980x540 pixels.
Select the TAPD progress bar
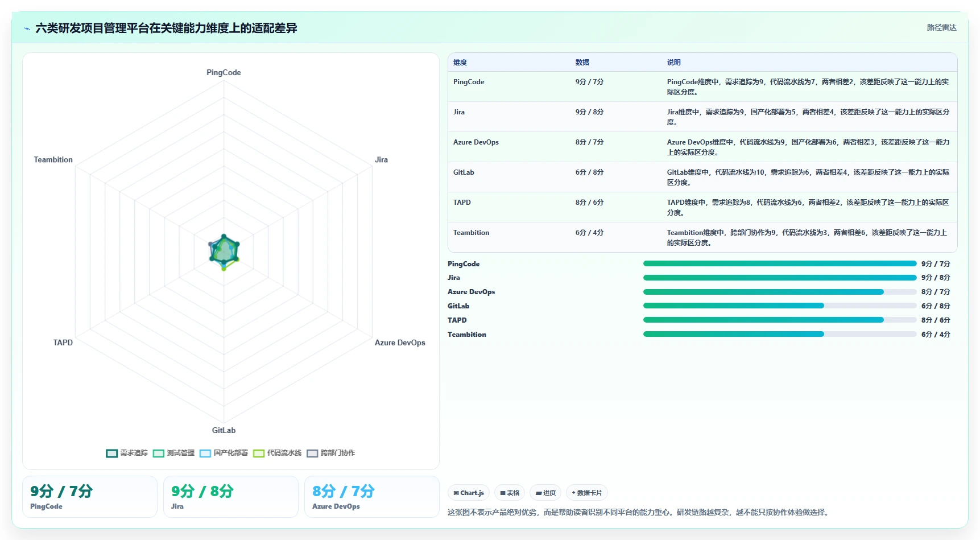(780, 320)
